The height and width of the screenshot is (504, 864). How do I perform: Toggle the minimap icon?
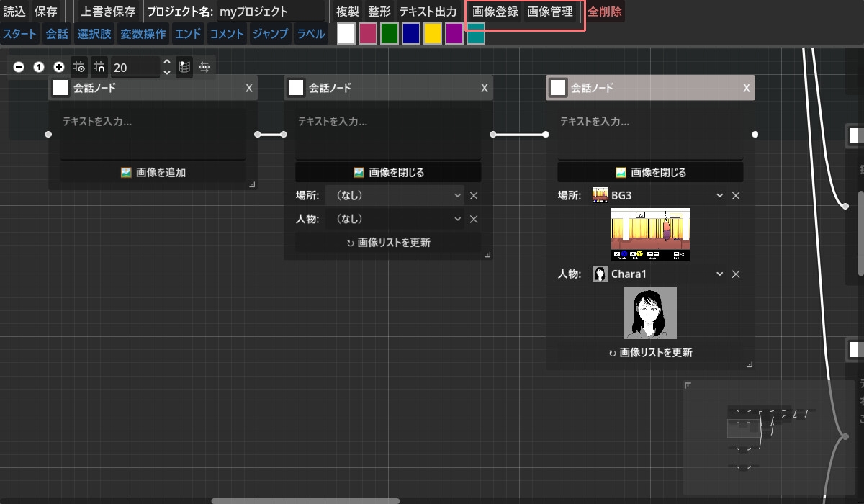[184, 67]
